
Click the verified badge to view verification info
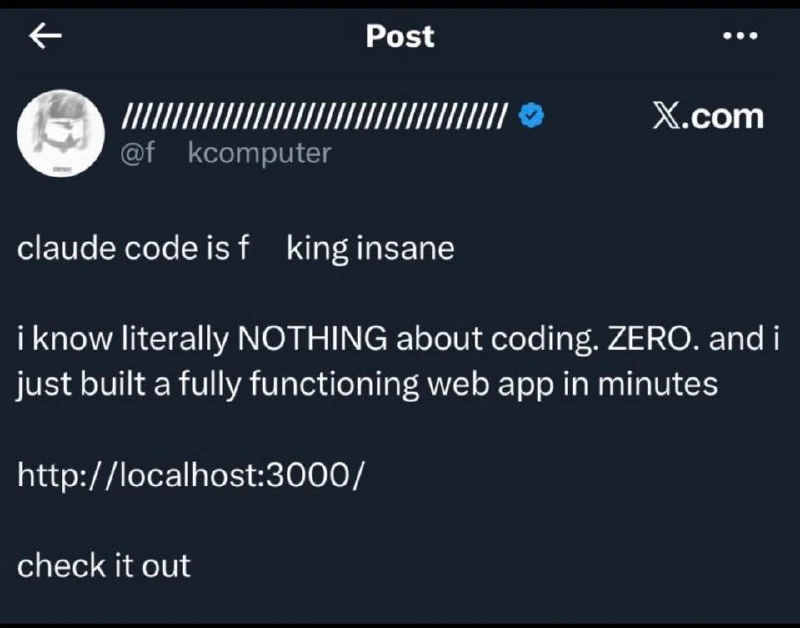coord(531,116)
